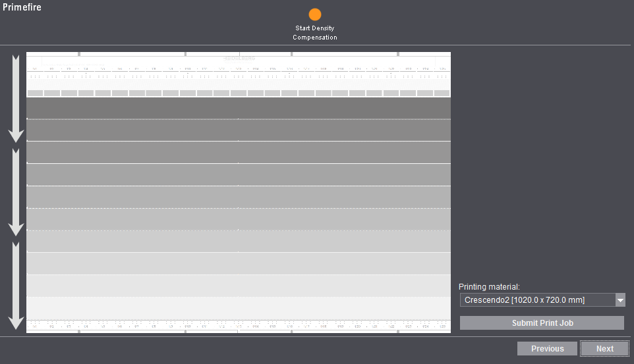This screenshot has width=634, height=364.
Task: Select last small gray patch in top strip
Action: (442, 93)
